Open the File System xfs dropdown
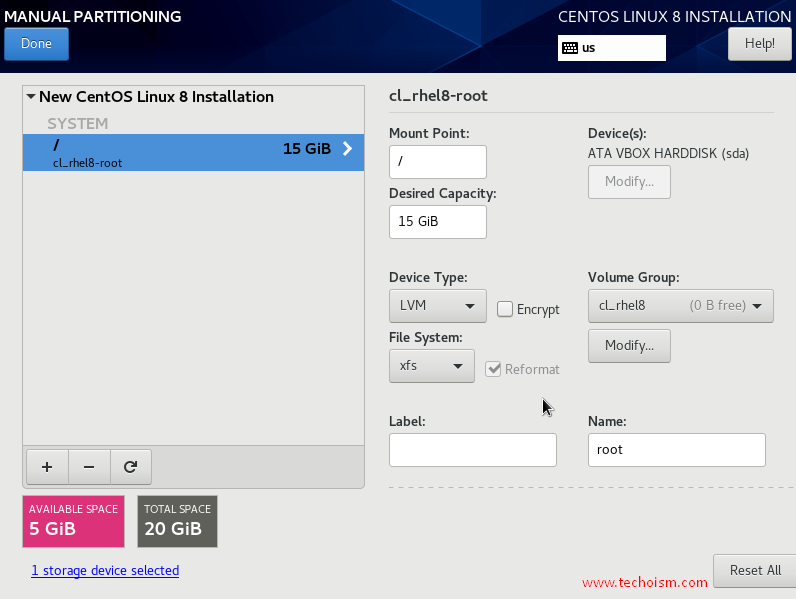The width and height of the screenshot is (796, 599). pyautogui.click(x=432, y=366)
